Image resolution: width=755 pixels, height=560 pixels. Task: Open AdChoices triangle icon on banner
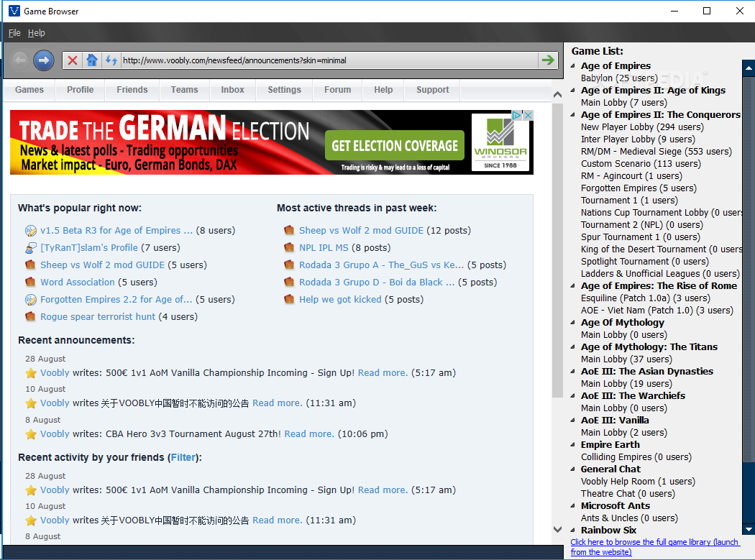tap(517, 115)
